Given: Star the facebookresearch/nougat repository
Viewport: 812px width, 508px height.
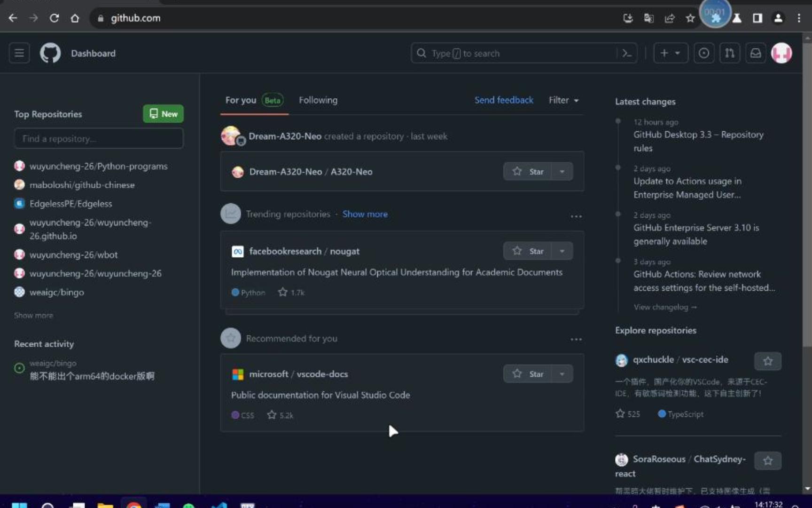Looking at the screenshot, I should (x=528, y=251).
